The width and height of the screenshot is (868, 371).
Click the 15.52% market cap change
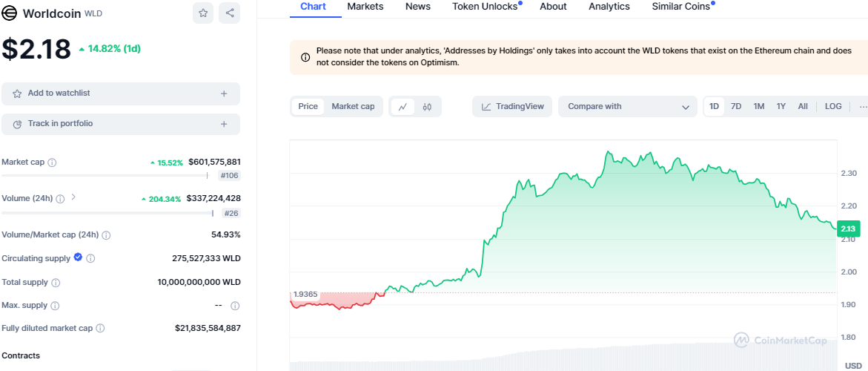coord(167,162)
